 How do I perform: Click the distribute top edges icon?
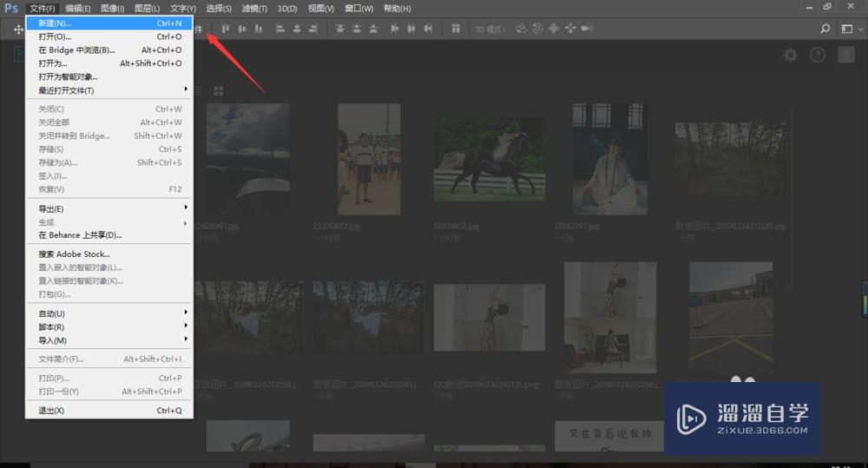(x=340, y=29)
